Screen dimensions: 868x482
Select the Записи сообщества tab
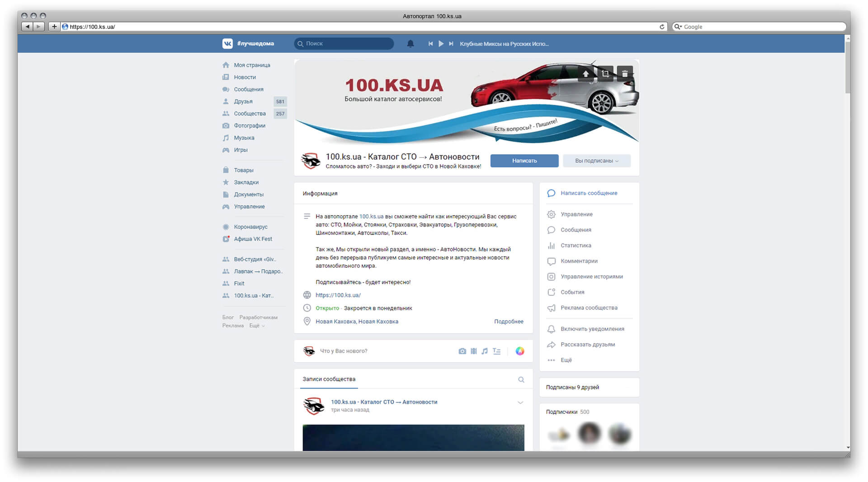(x=329, y=379)
